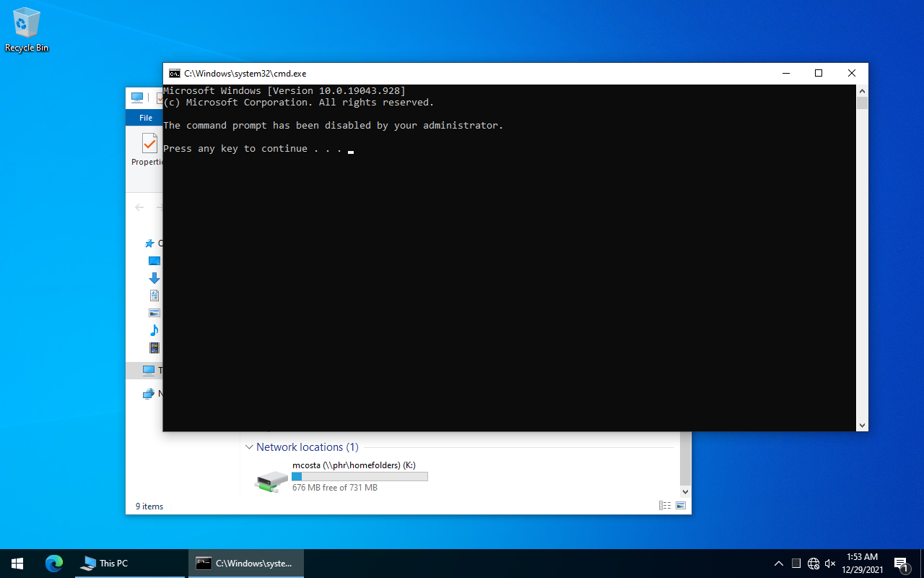Open the Recycle Bin desktop icon
924x578 pixels.
27,29
